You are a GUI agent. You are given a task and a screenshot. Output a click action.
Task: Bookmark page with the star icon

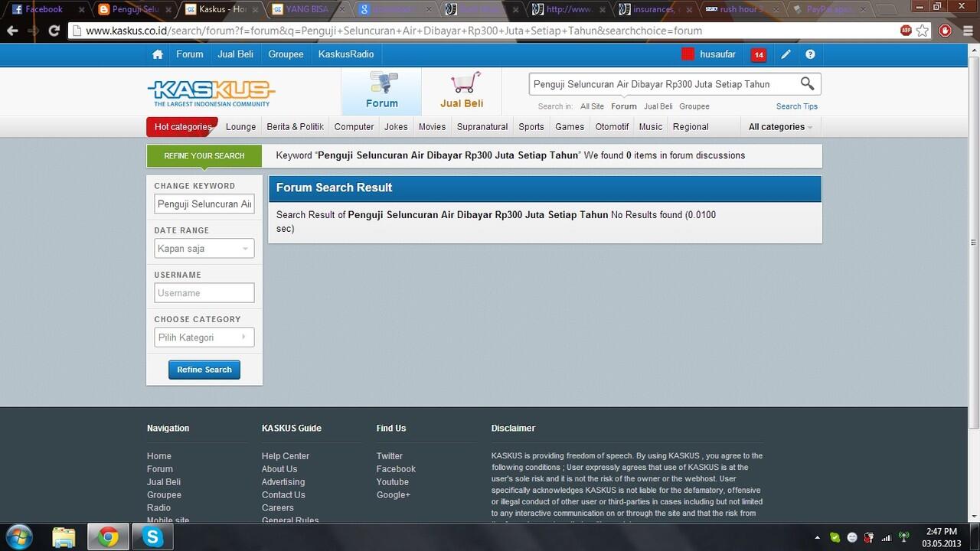pos(923,31)
